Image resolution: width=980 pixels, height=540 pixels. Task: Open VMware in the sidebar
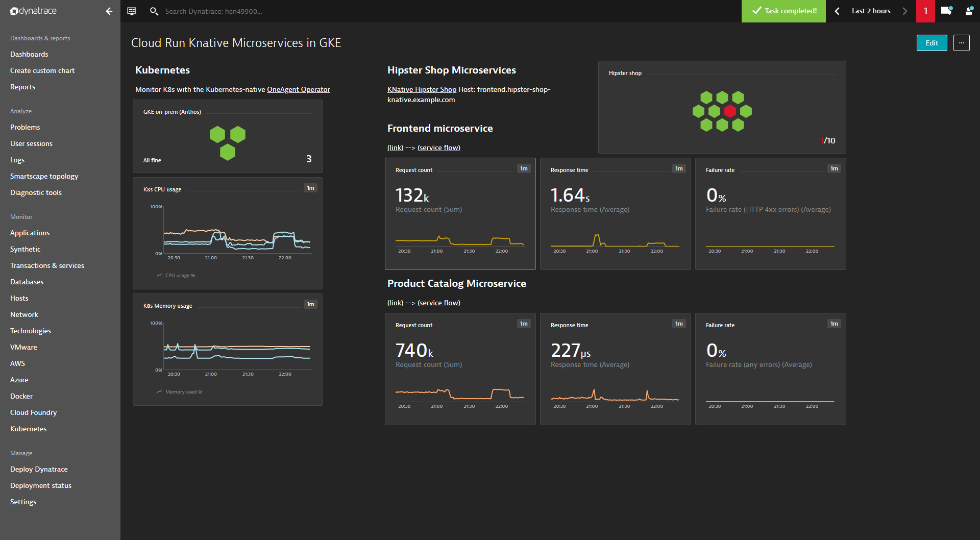coord(23,347)
